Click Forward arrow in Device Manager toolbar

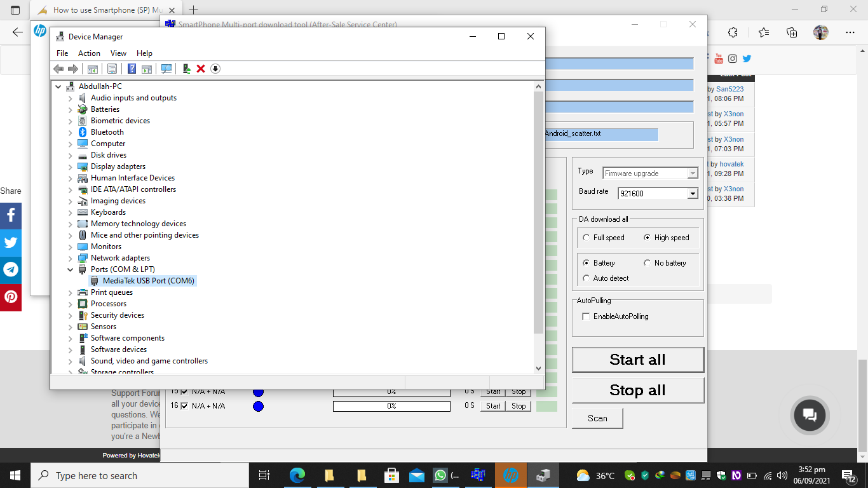pyautogui.click(x=73, y=69)
